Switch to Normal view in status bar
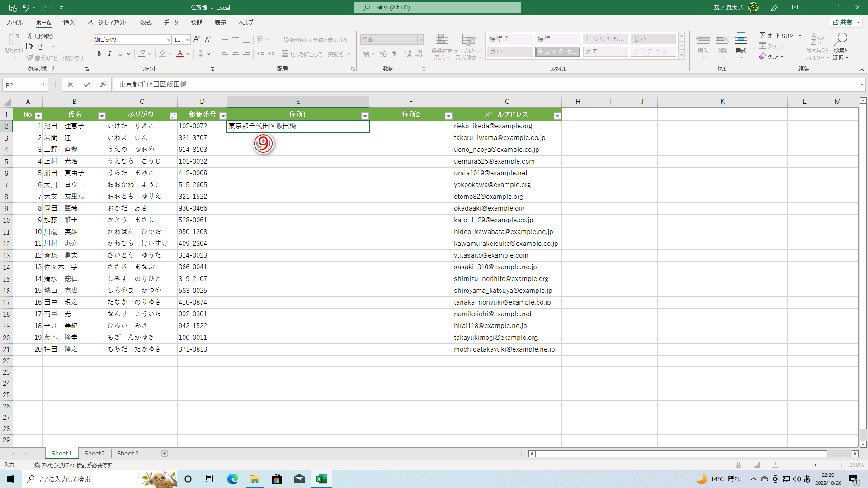This screenshot has height=488, width=868. click(x=739, y=465)
